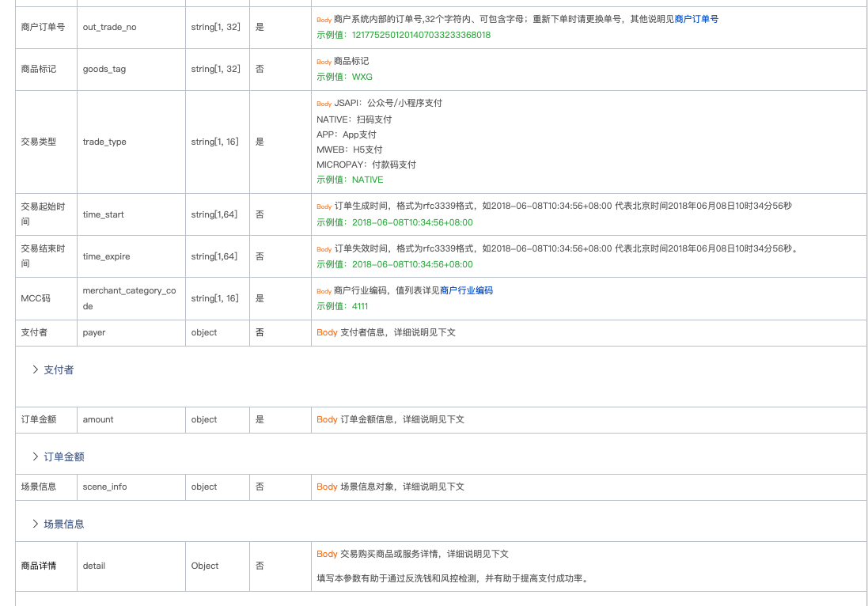868x606 pixels.
Task: Click the 订单生成时间 description text
Action: click(x=563, y=206)
